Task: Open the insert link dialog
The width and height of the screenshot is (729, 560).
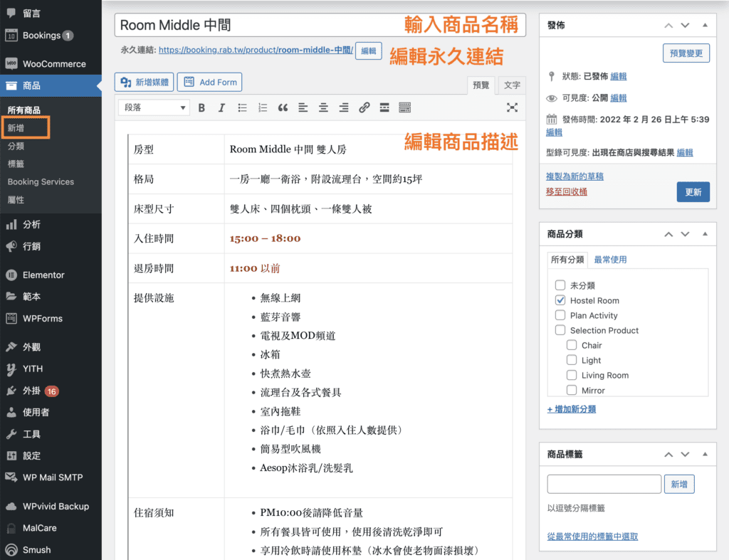Action: [364, 107]
